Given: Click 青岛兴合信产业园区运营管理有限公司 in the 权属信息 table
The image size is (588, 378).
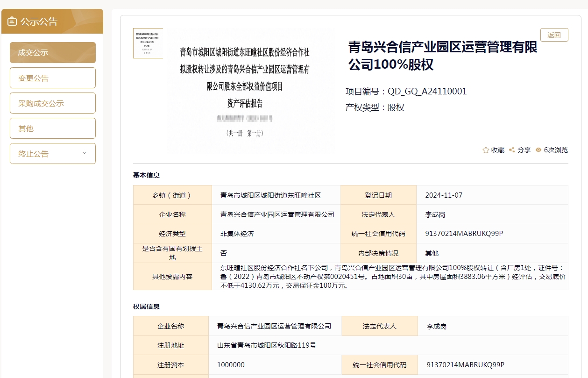Looking at the screenshot, I should coord(274,326).
